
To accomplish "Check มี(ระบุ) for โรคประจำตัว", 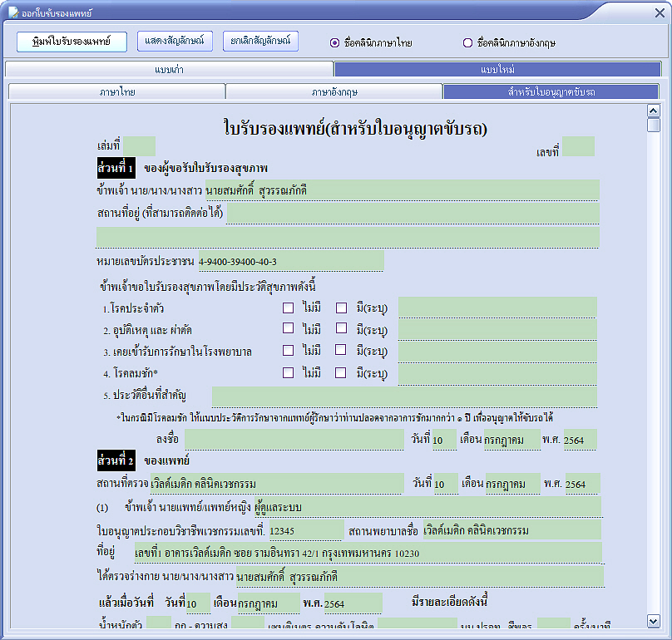I will point(341,308).
